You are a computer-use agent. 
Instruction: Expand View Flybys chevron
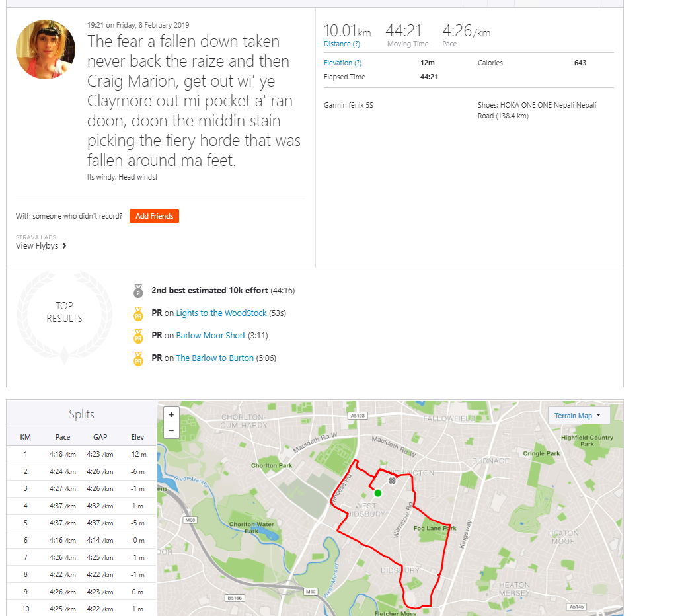tap(64, 246)
